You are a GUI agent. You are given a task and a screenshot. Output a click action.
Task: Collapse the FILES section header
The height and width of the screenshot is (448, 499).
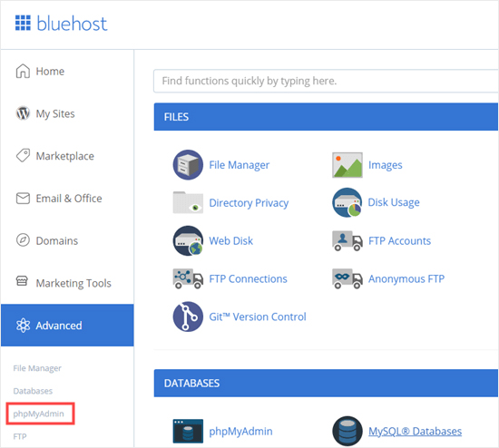pos(326,117)
